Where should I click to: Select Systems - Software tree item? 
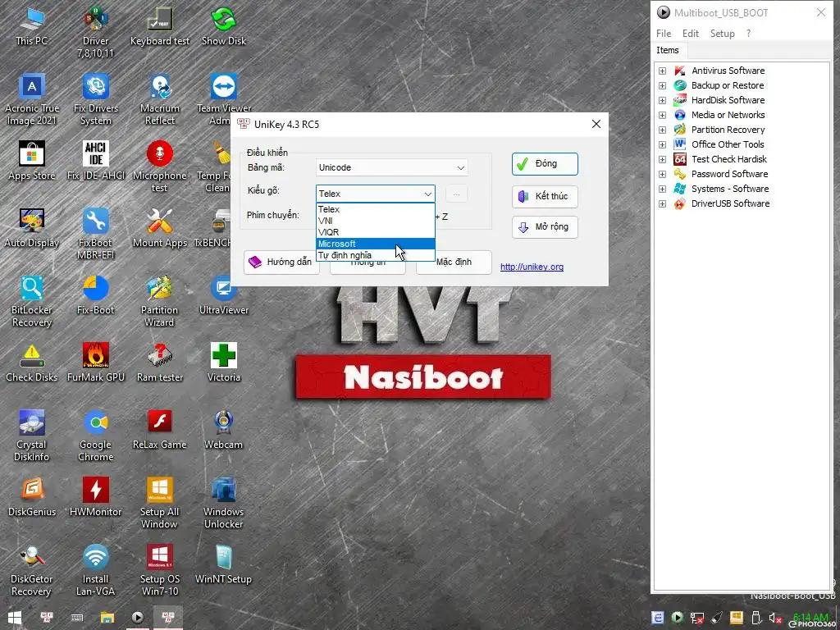pyautogui.click(x=729, y=189)
